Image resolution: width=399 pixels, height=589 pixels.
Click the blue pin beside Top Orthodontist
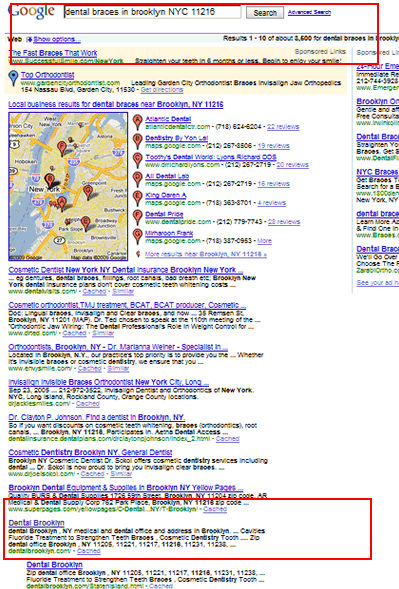point(14,78)
